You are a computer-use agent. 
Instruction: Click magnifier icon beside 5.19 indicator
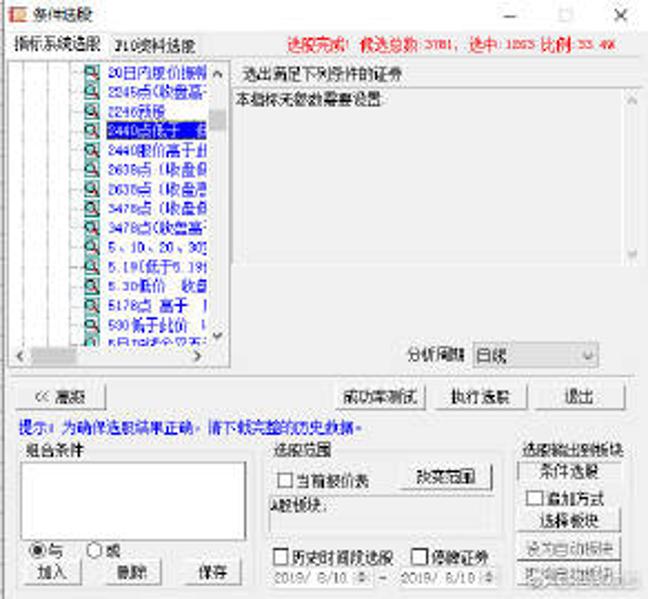(91, 267)
